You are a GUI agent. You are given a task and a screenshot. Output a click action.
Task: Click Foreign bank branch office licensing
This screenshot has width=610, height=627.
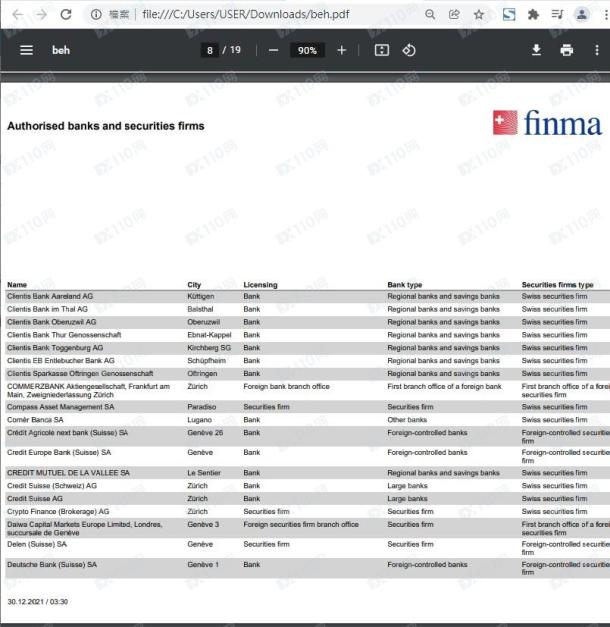(x=286, y=386)
